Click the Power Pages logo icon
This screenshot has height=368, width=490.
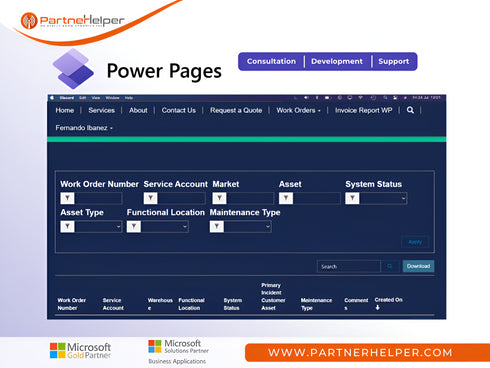click(x=73, y=69)
